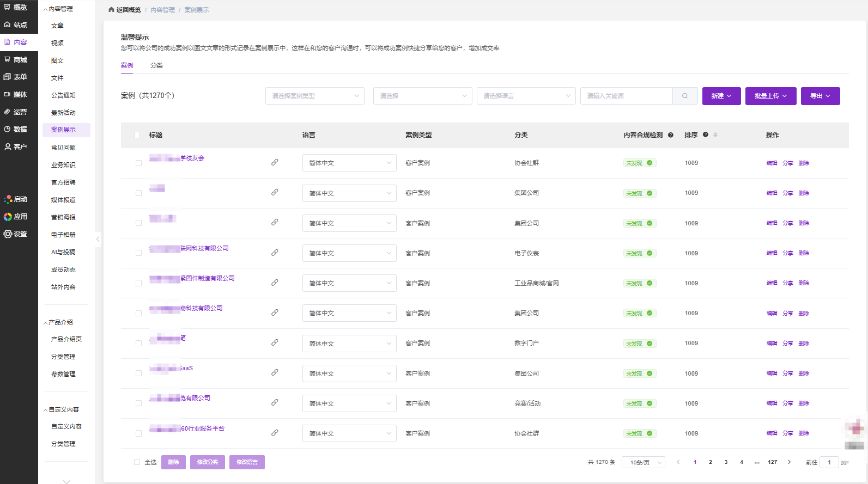
Task: Select 常见问题 in content menu
Action: pyautogui.click(x=63, y=148)
